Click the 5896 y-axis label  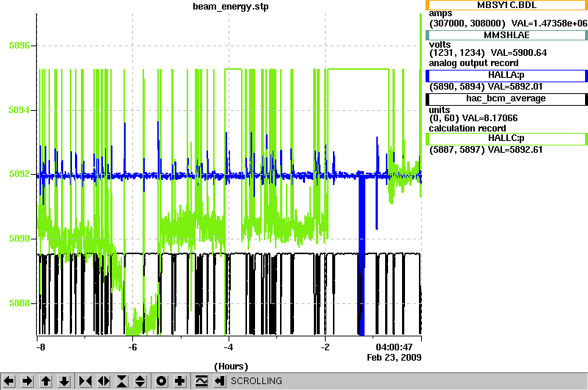pos(19,46)
